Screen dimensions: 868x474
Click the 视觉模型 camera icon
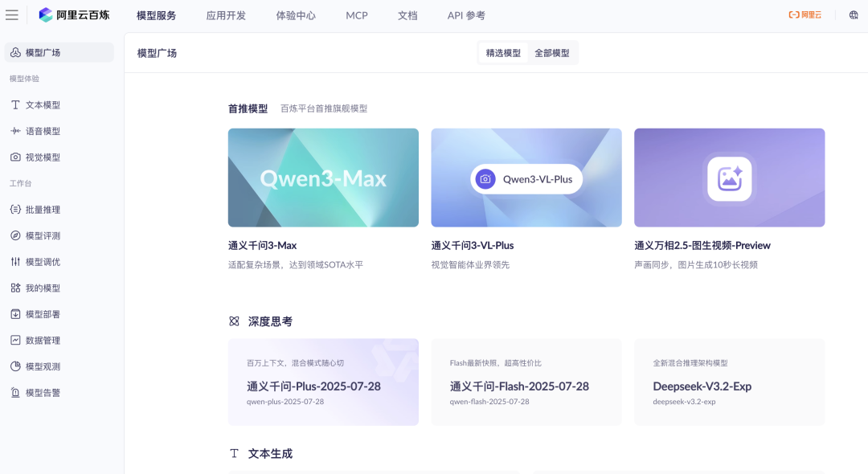pos(15,157)
